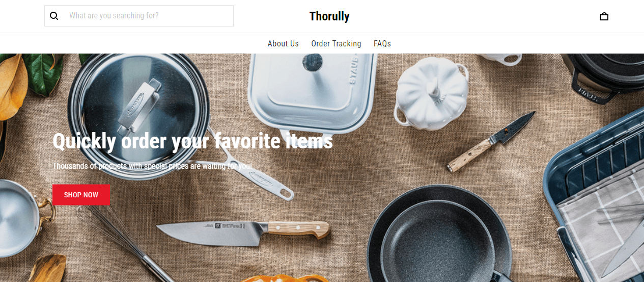
Task: Click the "Thousands of products" subtitle text
Action: 152,166
